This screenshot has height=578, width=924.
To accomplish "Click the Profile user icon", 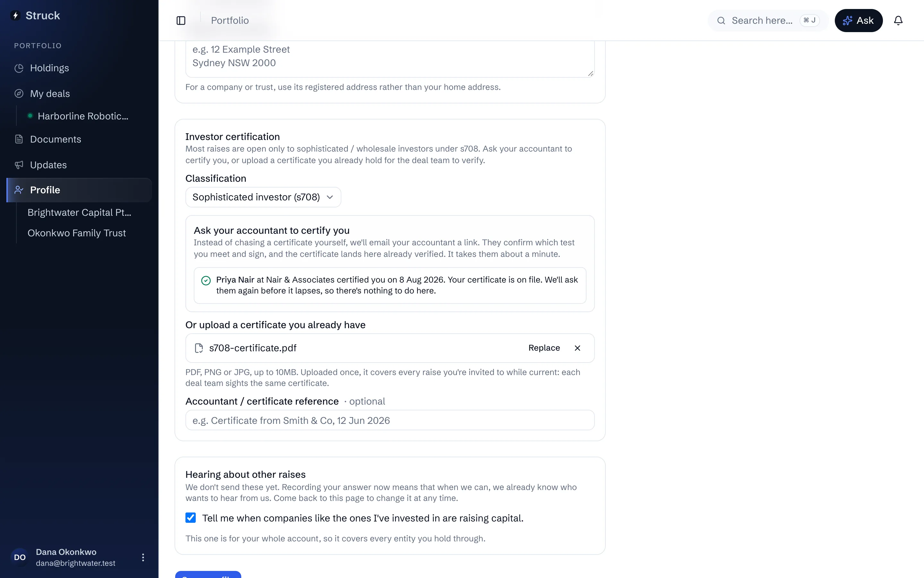I will [x=19, y=190].
